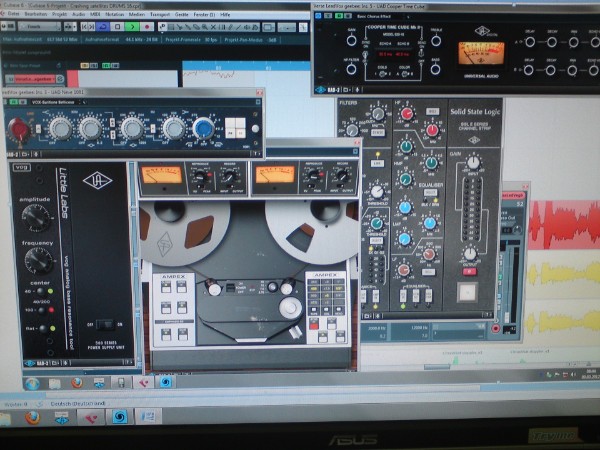This screenshot has width=600, height=450.
Task: Select the Glue tool
Action: point(188,27)
